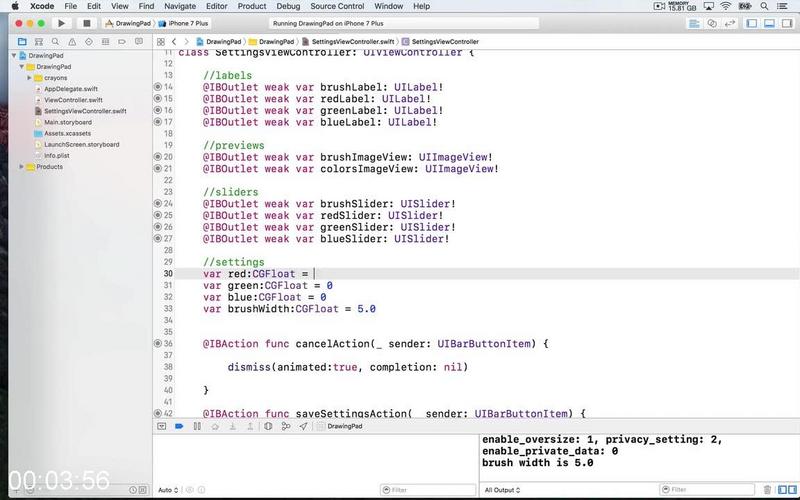The width and height of the screenshot is (800, 500).
Task: Click the Step Out debug button
Action: 250,427
